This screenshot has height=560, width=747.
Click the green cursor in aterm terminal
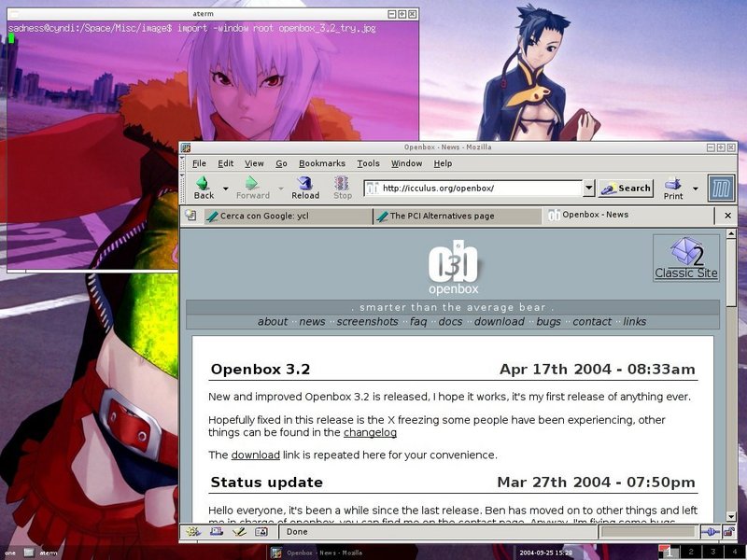(x=11, y=38)
